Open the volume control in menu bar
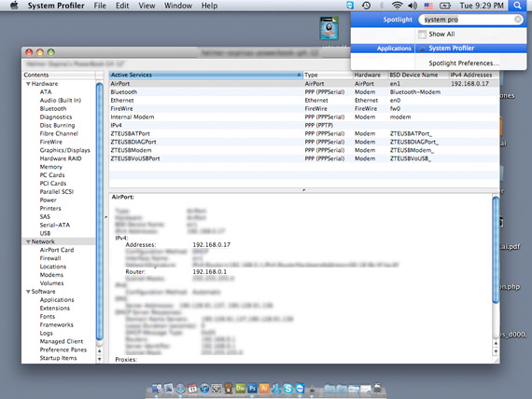The image size is (532, 399). pos(413,6)
